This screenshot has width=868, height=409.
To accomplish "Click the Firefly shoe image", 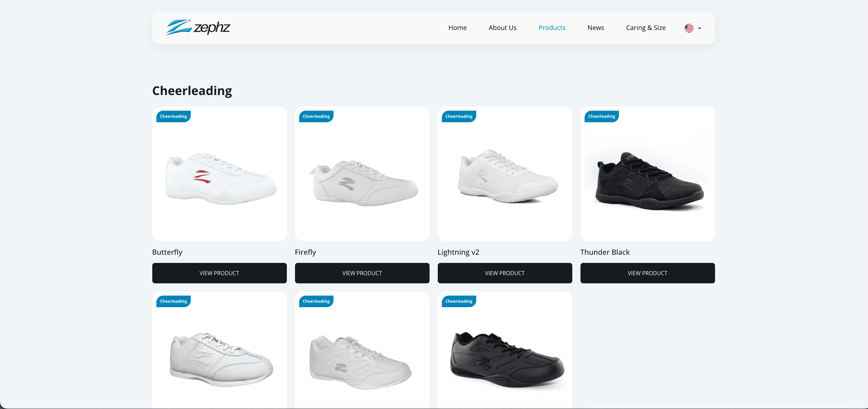I will click(363, 183).
